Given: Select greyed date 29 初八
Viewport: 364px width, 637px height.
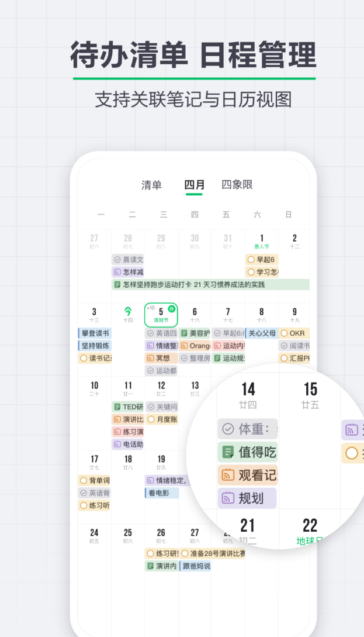Looking at the screenshot, I should coord(161,241).
